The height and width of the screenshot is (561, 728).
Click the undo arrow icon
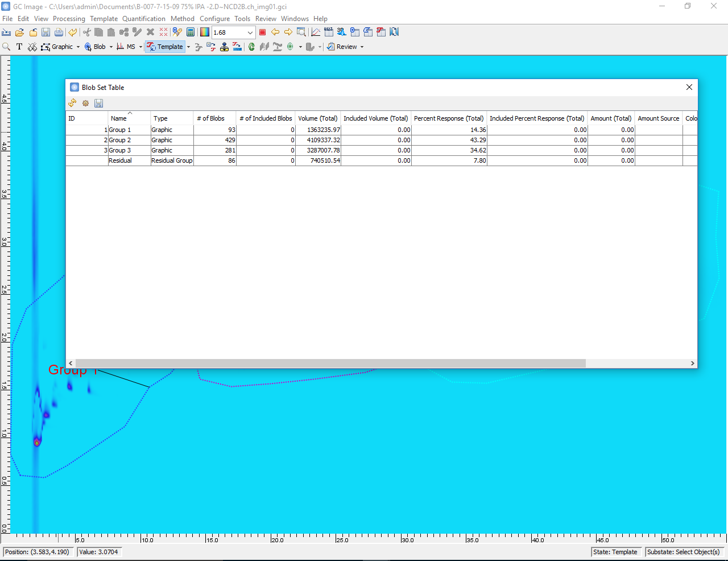[73, 32]
